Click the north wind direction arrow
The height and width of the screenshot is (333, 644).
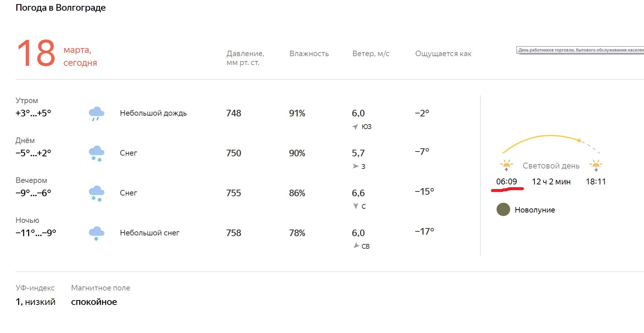(356, 206)
